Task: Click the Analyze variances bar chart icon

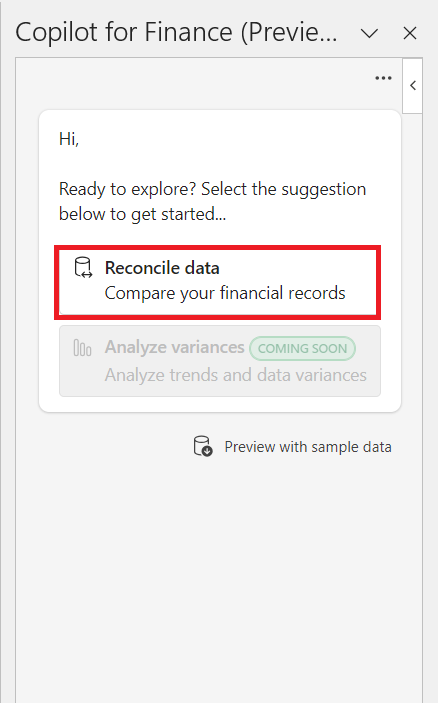Action: pos(82,347)
